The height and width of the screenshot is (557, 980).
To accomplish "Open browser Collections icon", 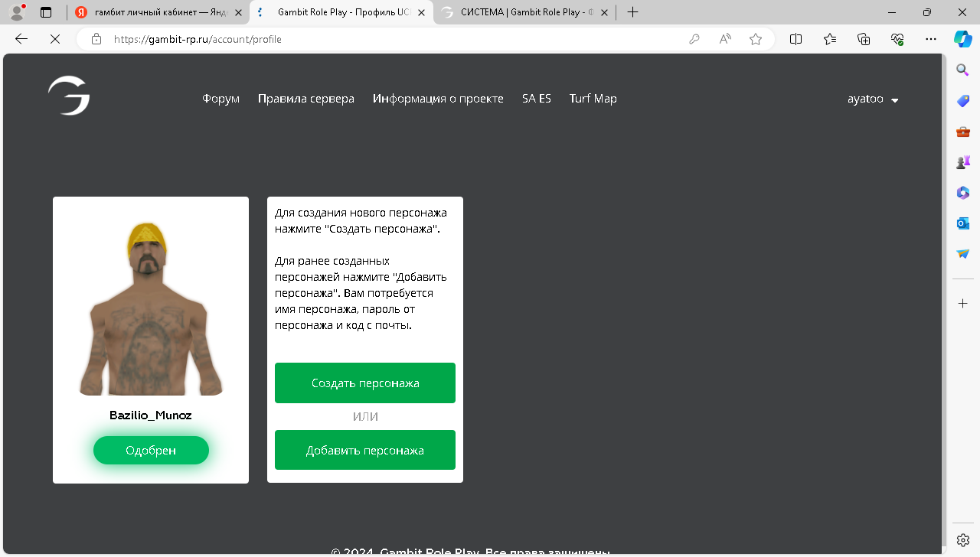I will (x=864, y=39).
